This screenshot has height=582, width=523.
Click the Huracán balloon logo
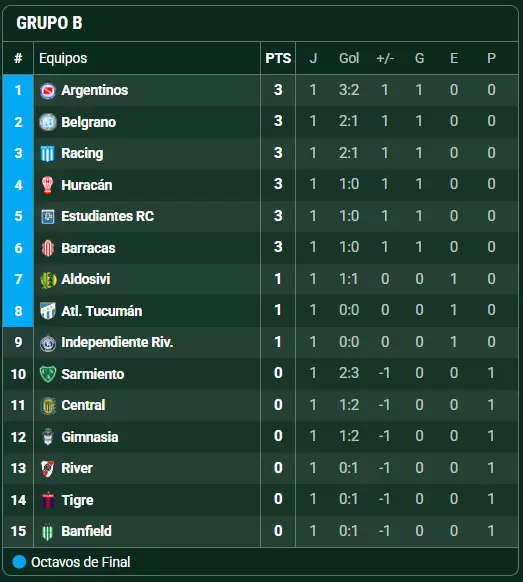(48, 185)
